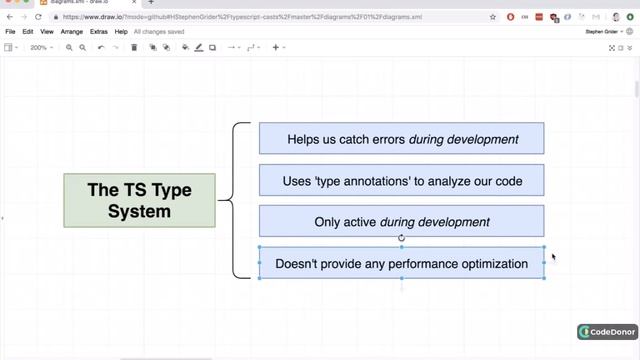The height and width of the screenshot is (360, 640).
Task: Open language globe icon
Action: 629,31
